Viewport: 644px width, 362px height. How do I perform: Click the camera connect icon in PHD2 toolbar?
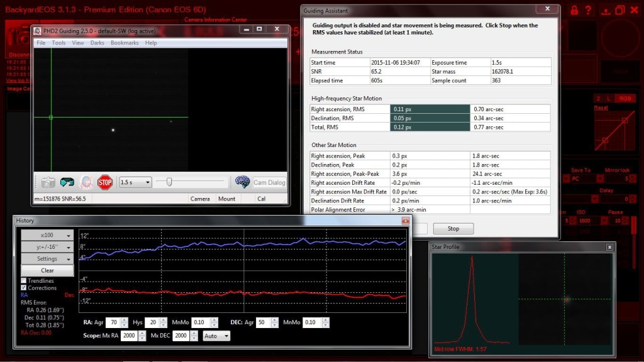pyautogui.click(x=48, y=182)
